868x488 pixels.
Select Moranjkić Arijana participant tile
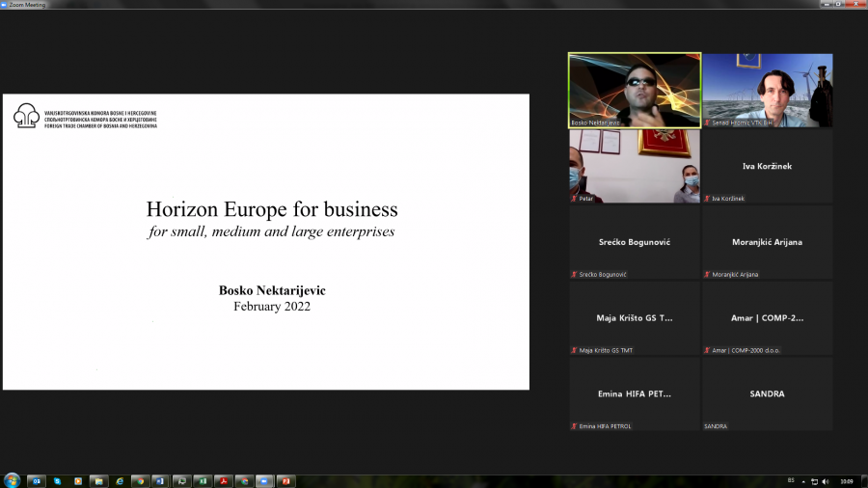pyautogui.click(x=768, y=242)
